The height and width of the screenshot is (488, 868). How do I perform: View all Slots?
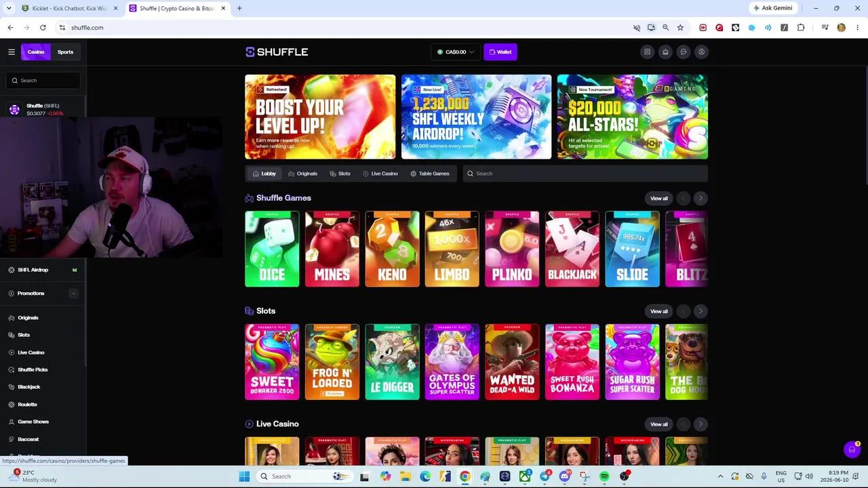click(x=659, y=311)
